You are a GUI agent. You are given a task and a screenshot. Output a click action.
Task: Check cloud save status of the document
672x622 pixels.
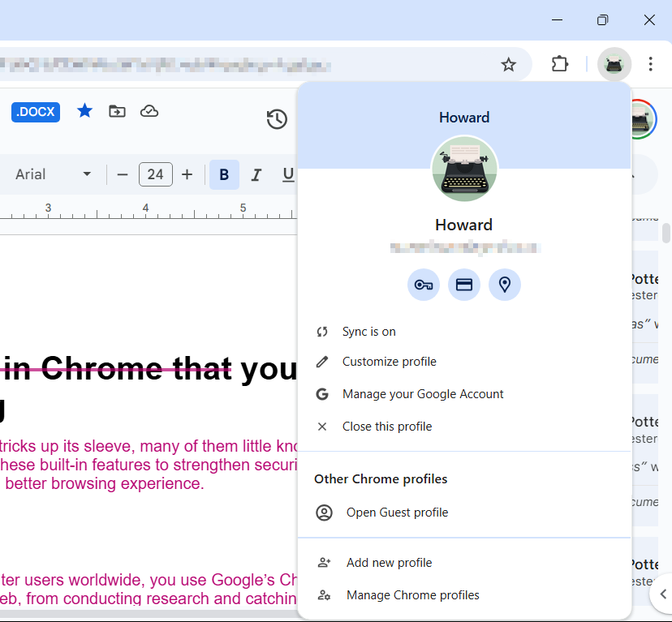[149, 112]
